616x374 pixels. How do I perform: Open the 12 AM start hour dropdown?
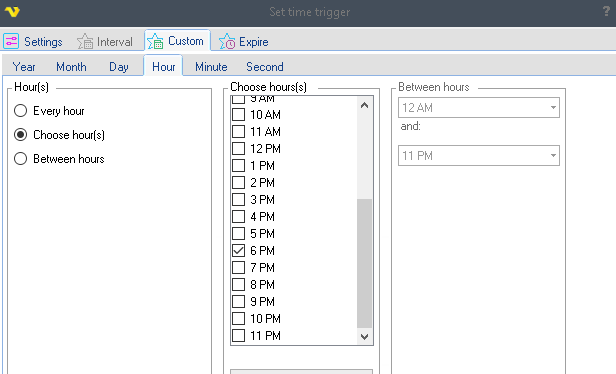(478, 108)
